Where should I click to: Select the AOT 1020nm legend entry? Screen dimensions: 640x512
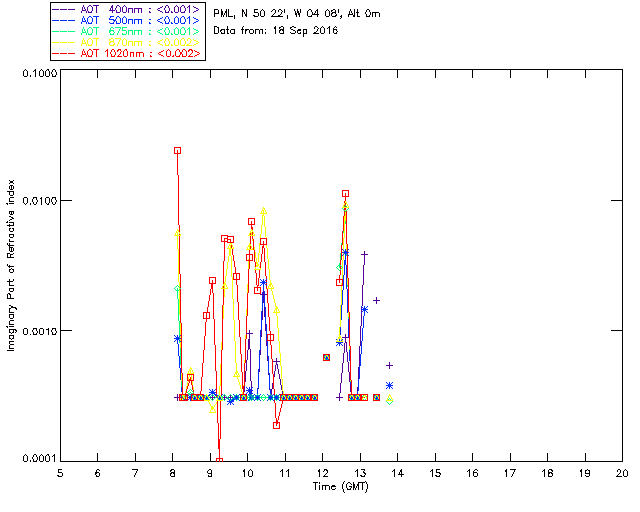[x=127, y=53]
